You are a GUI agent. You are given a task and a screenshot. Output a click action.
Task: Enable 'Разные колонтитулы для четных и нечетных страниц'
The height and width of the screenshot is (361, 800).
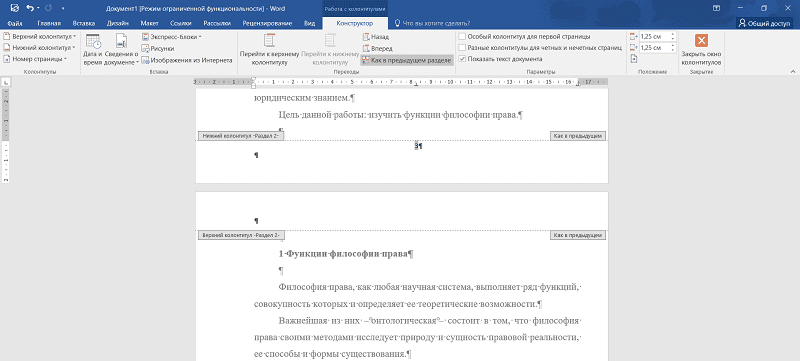pos(540,47)
